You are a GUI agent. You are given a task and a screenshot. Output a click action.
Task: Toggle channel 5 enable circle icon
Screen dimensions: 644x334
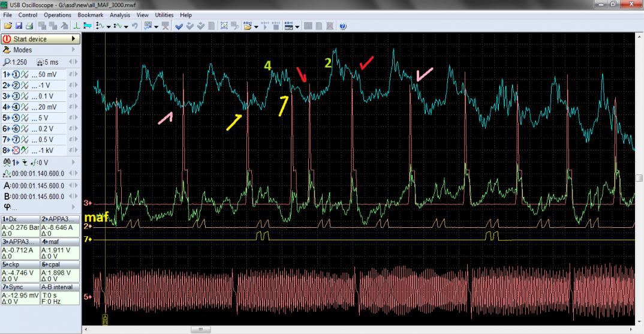pyautogui.click(x=16, y=118)
